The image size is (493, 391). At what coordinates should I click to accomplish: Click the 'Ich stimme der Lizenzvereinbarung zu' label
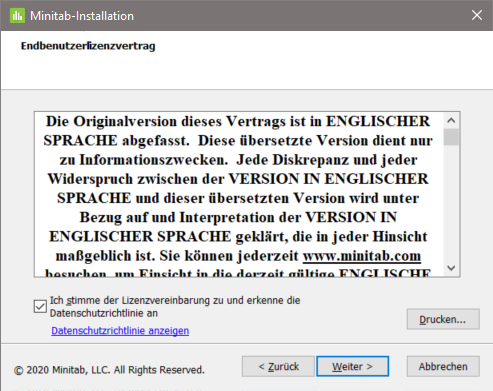click(x=175, y=307)
